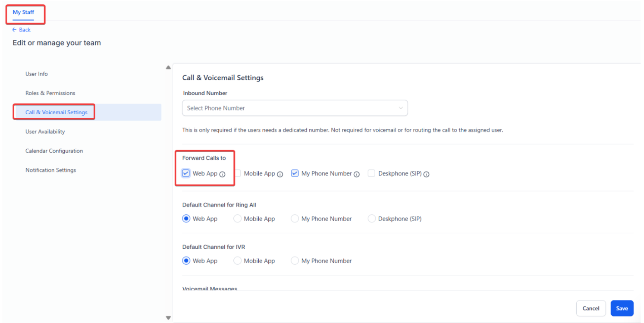
Task: Click info icon beside Deskphone (SIP)
Action: click(426, 174)
